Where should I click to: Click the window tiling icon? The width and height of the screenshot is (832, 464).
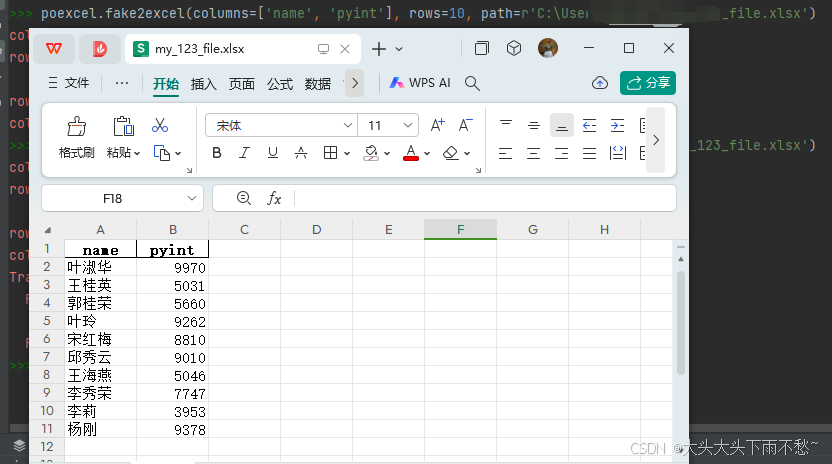[x=482, y=48]
